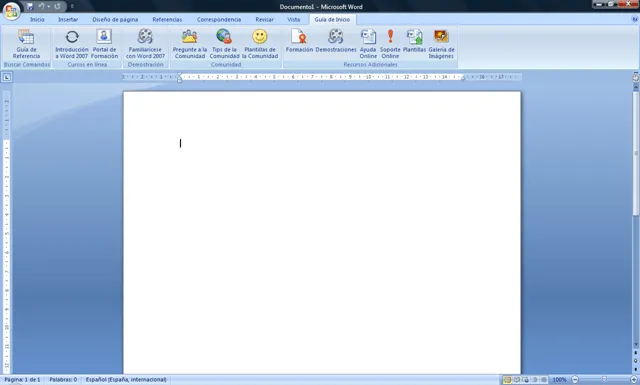Switch to Full Screen Reading view
The width and height of the screenshot is (640, 385).
[x=516, y=380]
